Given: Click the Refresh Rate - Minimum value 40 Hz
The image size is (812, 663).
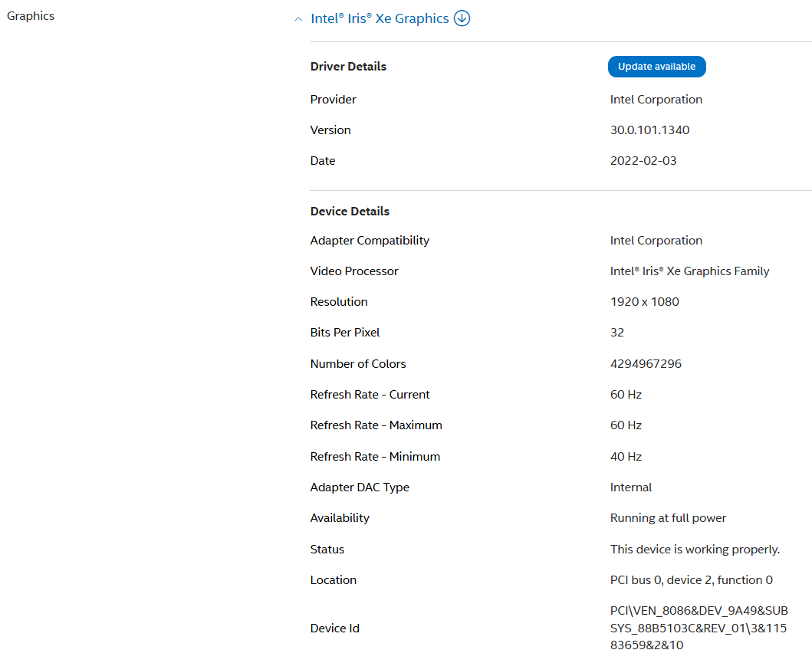Looking at the screenshot, I should pyautogui.click(x=626, y=457).
